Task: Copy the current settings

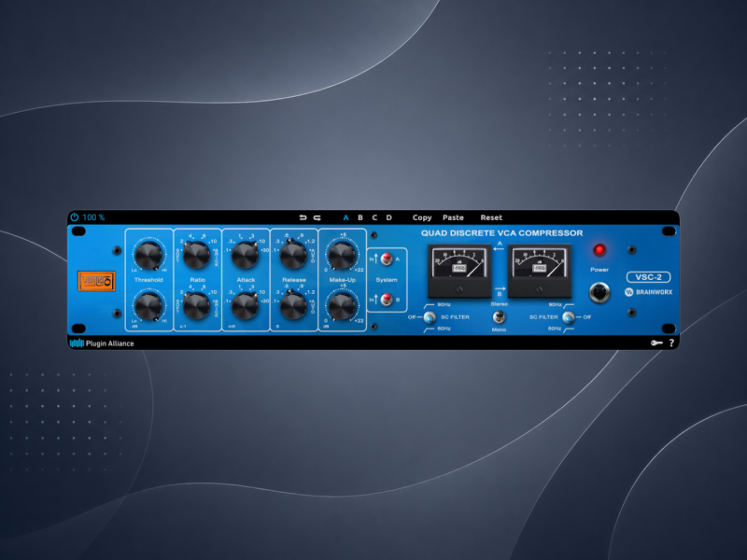Action: [x=422, y=217]
